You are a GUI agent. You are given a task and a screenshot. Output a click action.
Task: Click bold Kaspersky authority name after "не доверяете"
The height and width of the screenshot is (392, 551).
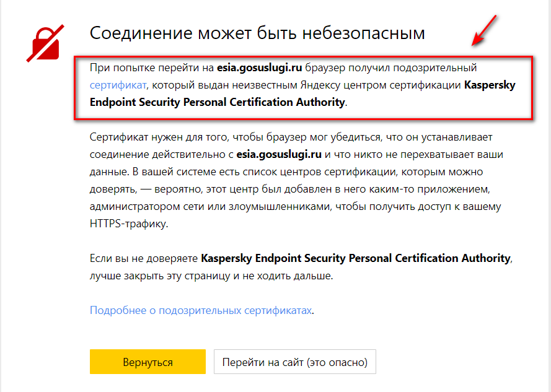(356, 258)
